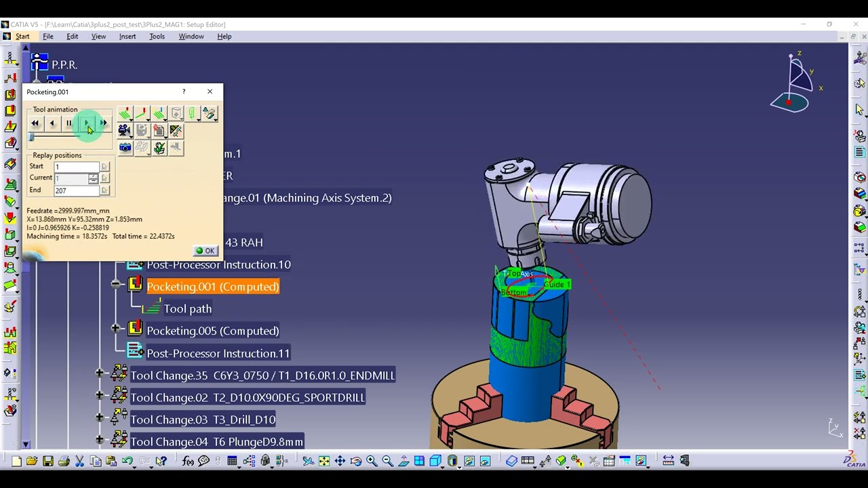
Task: Click the Undo icon
Action: coord(127,462)
